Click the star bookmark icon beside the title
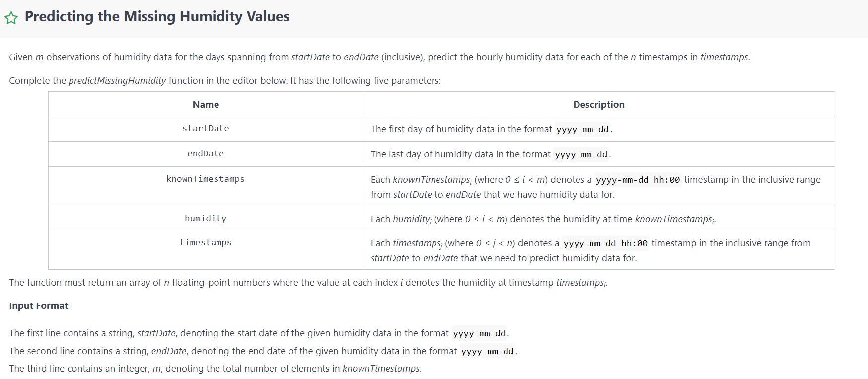 point(11,18)
